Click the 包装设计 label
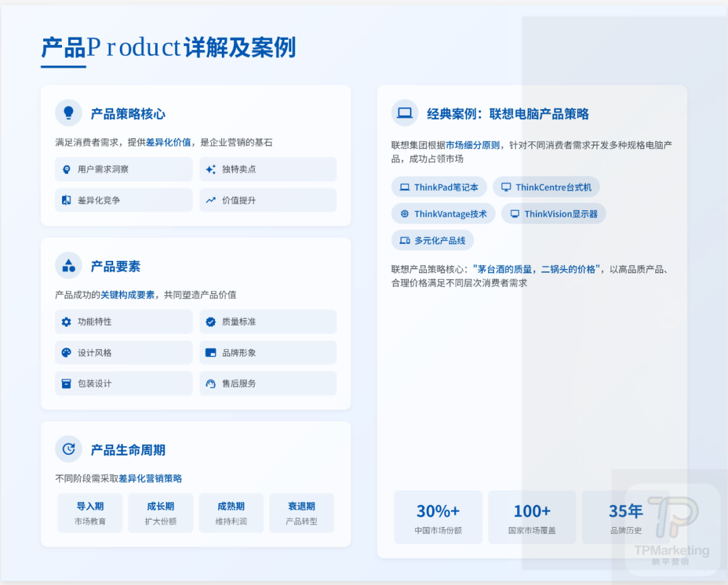This screenshot has width=728, height=585. tap(95, 383)
